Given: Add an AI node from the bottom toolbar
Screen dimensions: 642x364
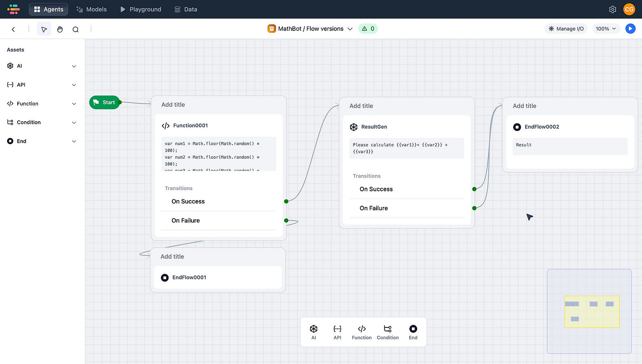Looking at the screenshot, I should pyautogui.click(x=314, y=332).
